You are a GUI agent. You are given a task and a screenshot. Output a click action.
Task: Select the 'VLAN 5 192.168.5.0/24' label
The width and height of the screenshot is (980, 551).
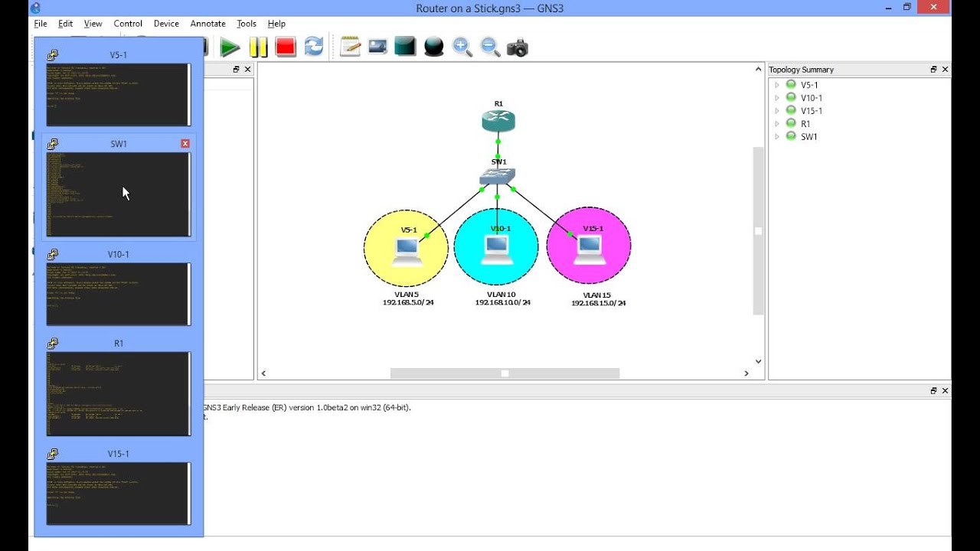click(x=409, y=298)
